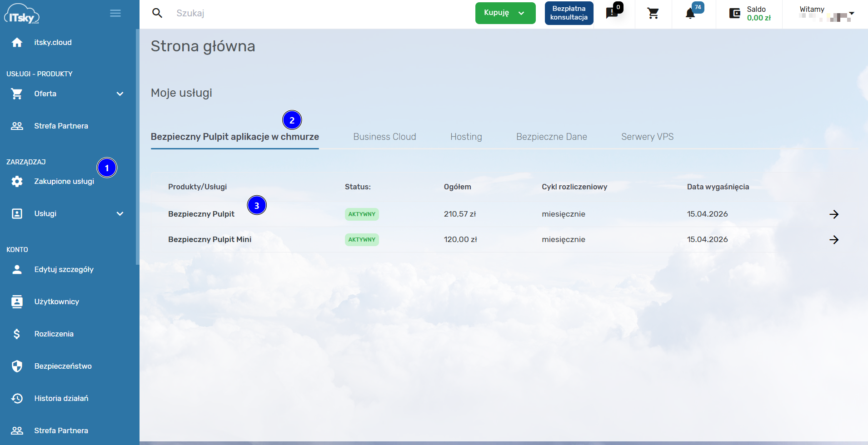Switch to the Business Cloud tab
The image size is (868, 445).
coord(384,137)
